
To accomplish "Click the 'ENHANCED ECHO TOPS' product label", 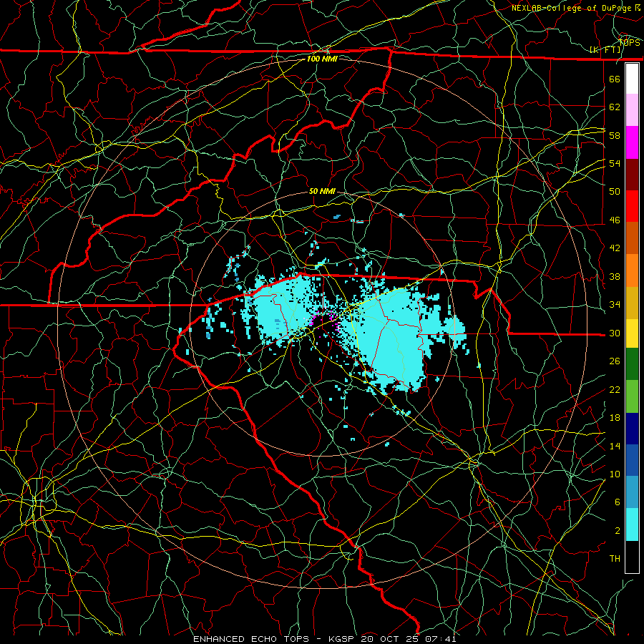I will (x=251, y=639).
